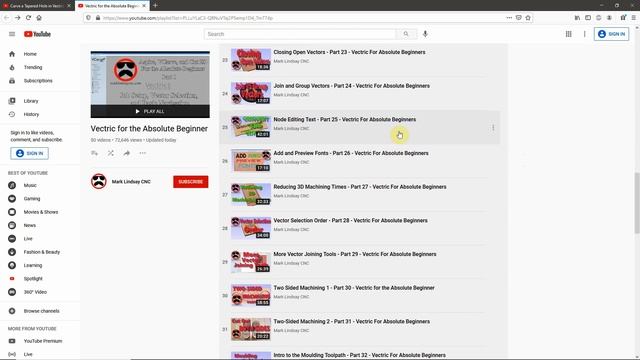The image size is (640, 360).
Task: Open Add and Preview Fonts Part 26
Action: 351,153
